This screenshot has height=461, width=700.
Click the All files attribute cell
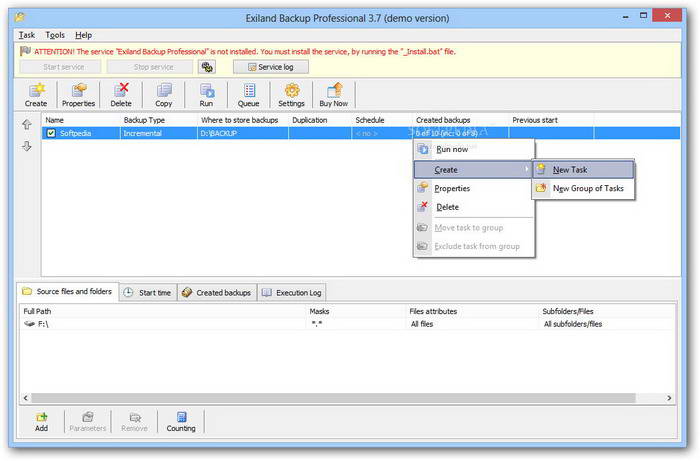click(422, 324)
